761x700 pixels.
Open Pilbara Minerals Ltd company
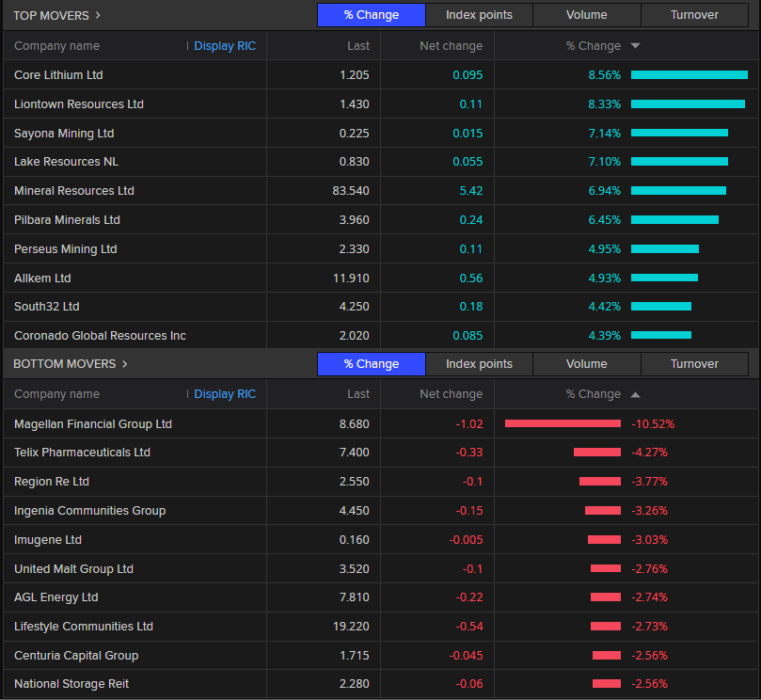[x=67, y=220]
